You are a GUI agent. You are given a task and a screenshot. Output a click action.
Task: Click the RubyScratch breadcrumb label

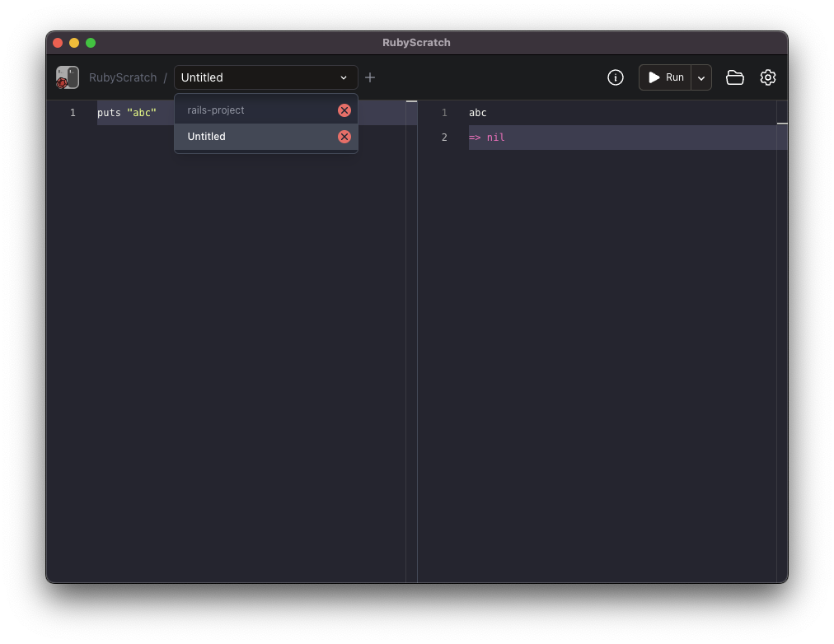[123, 77]
